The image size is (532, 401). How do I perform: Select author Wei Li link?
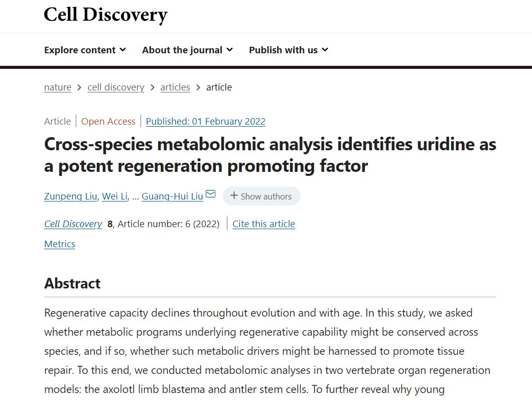[114, 196]
